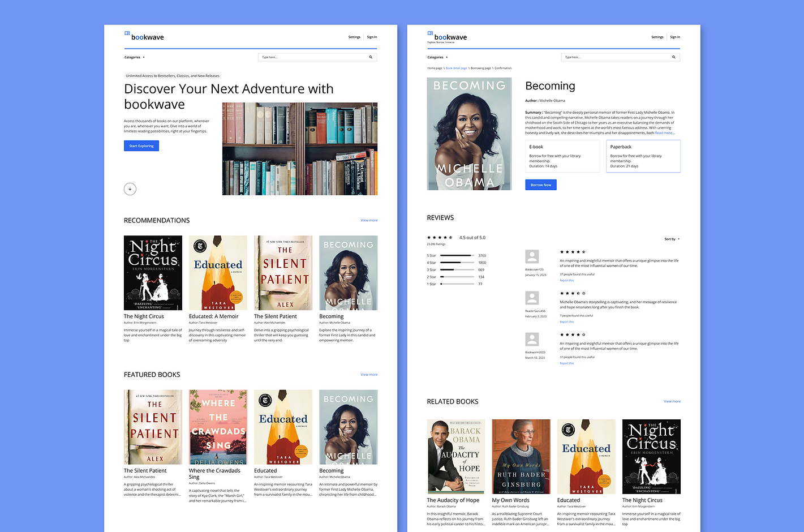Report ReaderGuru456's review
The image size is (804, 532).
click(x=566, y=321)
